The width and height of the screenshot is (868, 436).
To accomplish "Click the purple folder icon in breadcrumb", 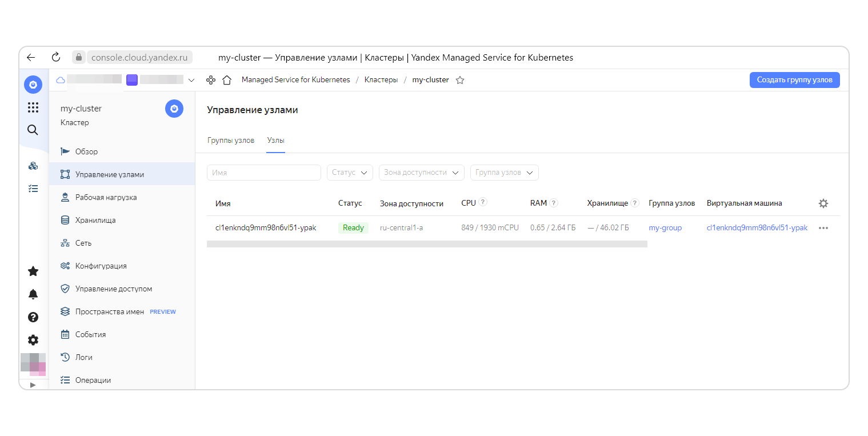I will tap(132, 80).
